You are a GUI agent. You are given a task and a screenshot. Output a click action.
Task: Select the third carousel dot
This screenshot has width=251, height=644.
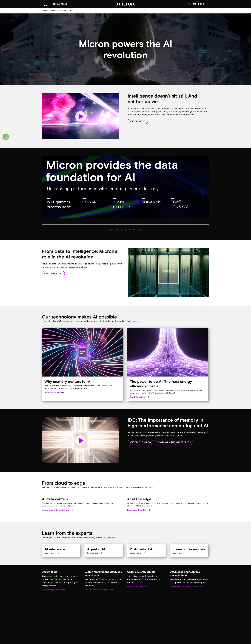pyautogui.click(x=125, y=230)
